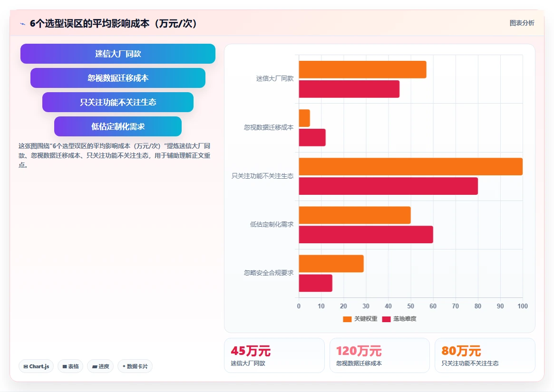Click the orange 关键权重 legend swatch
Viewport: 554px width, 392px height.
tap(347, 319)
